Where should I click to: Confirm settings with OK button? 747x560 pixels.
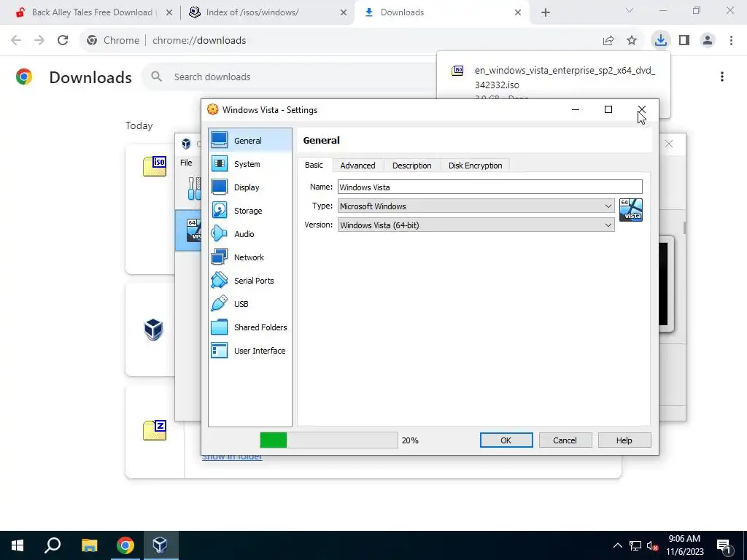(506, 440)
